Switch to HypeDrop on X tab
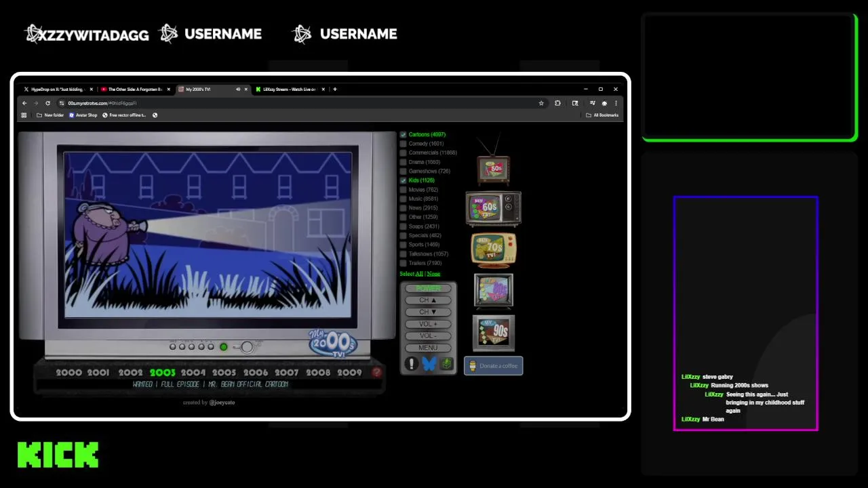Viewport: 868px width, 488px height. (x=58, y=89)
